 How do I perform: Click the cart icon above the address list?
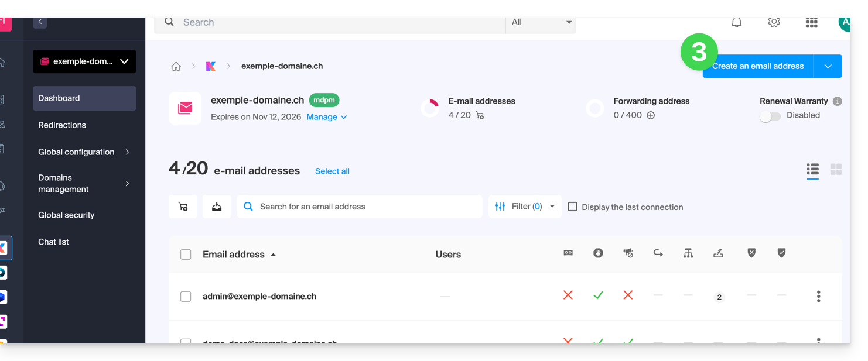click(183, 207)
